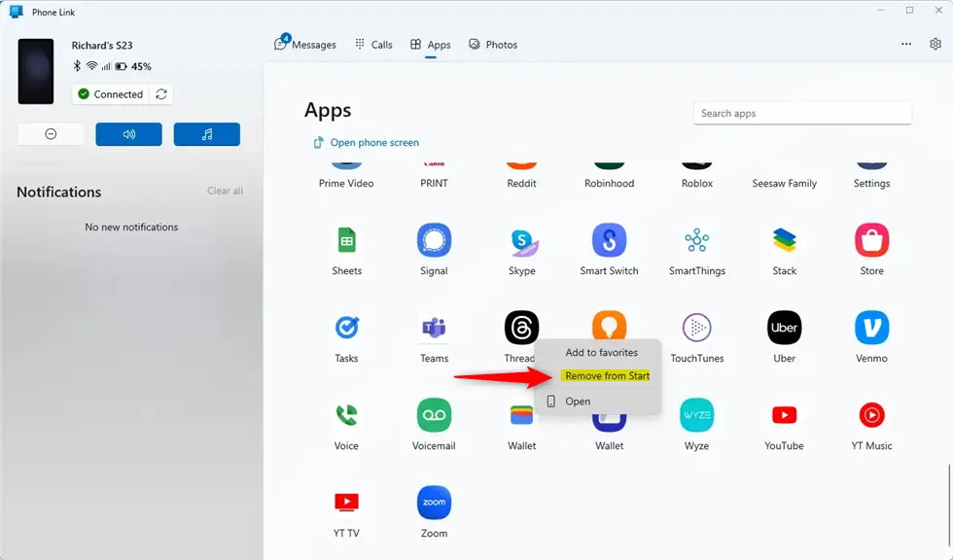Launch the Signal app
Image resolution: width=953 pixels, height=560 pixels.
(434, 240)
